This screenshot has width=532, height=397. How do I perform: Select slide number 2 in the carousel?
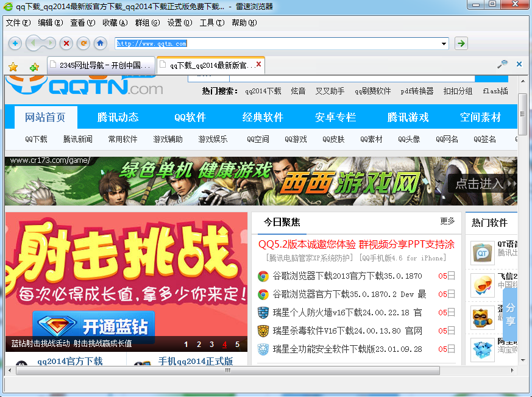click(199, 345)
